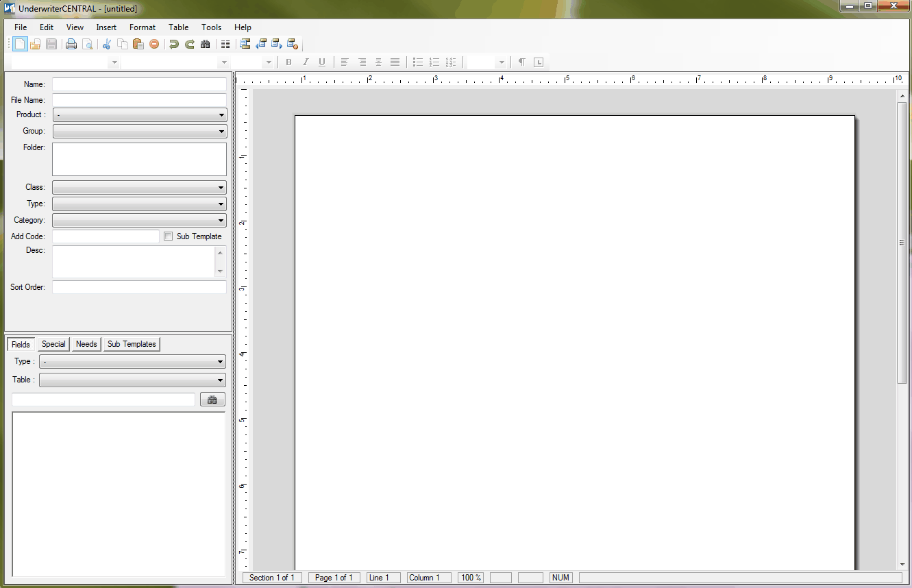912x588 pixels.
Task: Open the Table menu
Action: (179, 27)
